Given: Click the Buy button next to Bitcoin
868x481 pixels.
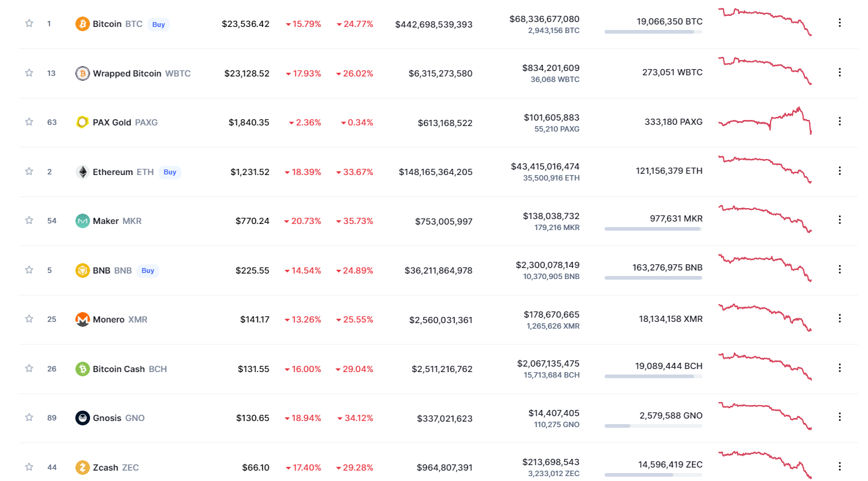Looking at the screenshot, I should 159,24.
